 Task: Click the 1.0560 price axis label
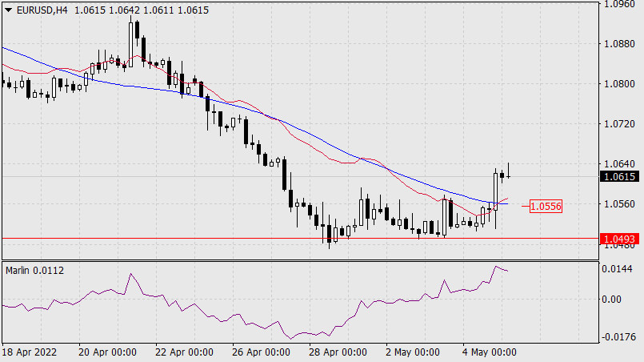tap(619, 204)
